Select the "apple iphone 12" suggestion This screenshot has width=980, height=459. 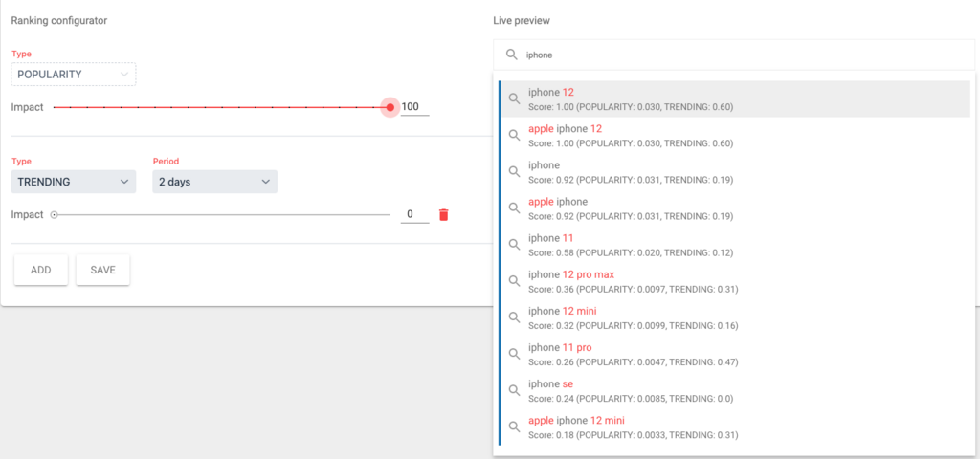736,135
